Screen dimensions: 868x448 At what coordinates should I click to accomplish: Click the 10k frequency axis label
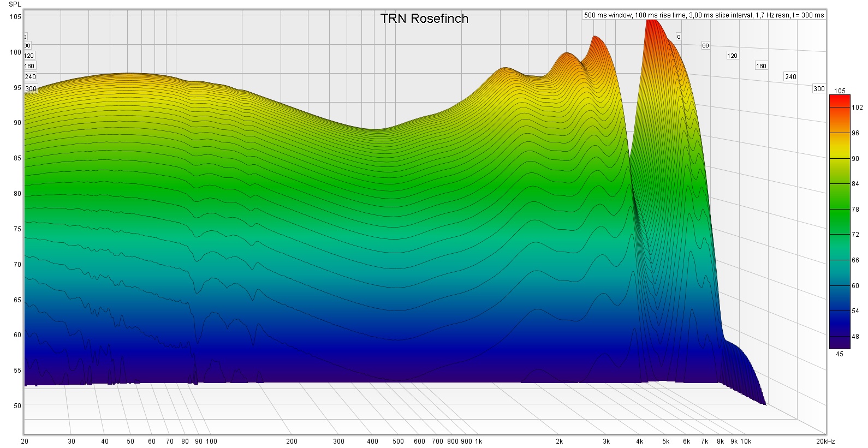[x=746, y=441]
